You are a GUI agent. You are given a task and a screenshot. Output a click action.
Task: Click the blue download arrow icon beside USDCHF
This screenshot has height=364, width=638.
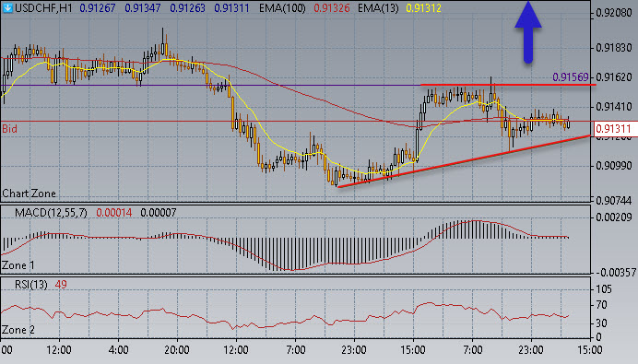click(7, 7)
